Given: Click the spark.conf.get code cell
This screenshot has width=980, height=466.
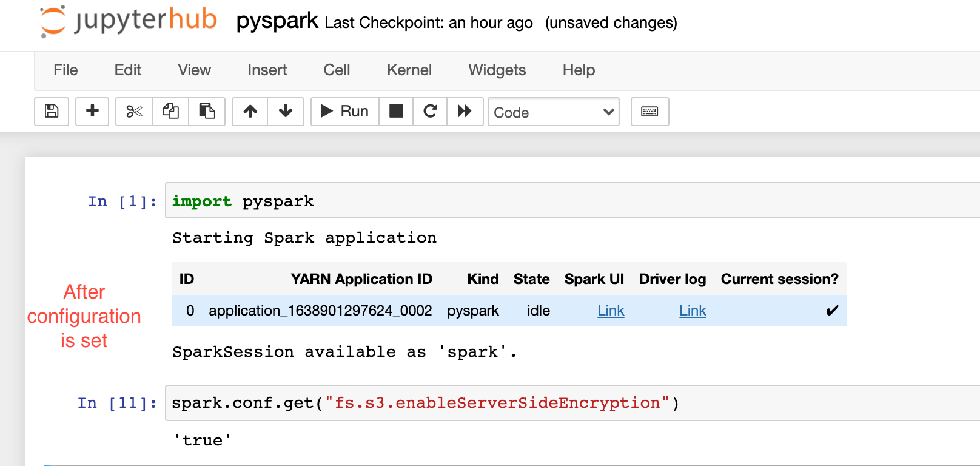Looking at the screenshot, I should [572, 403].
